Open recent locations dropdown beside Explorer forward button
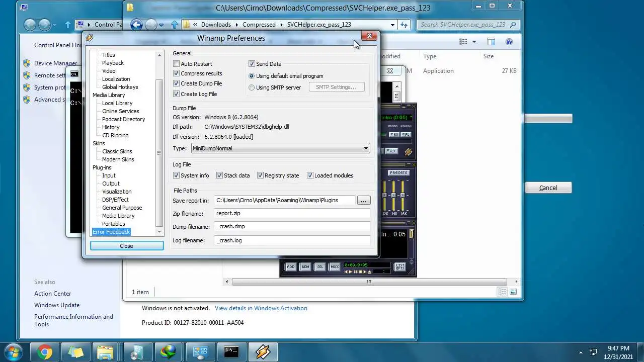This screenshot has height=362, width=644. [x=161, y=24]
